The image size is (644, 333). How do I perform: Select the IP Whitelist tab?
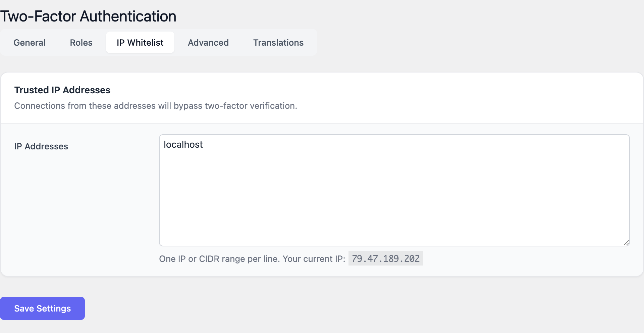140,43
